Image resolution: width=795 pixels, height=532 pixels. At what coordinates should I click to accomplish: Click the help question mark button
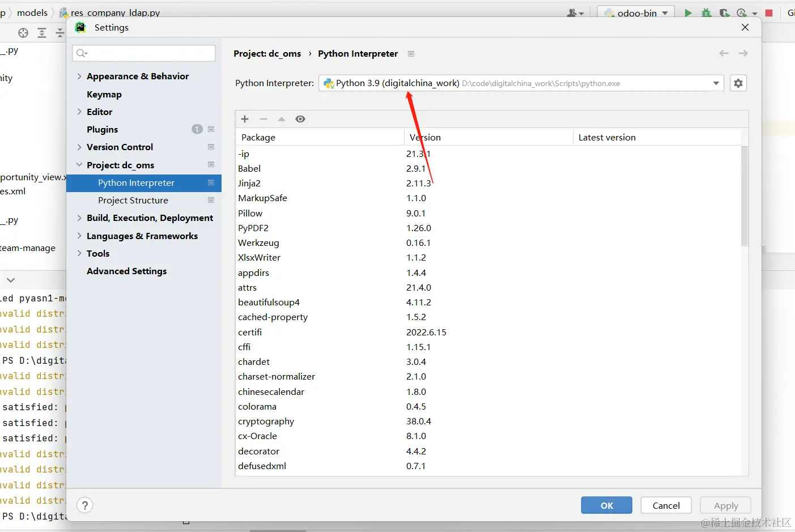click(85, 505)
